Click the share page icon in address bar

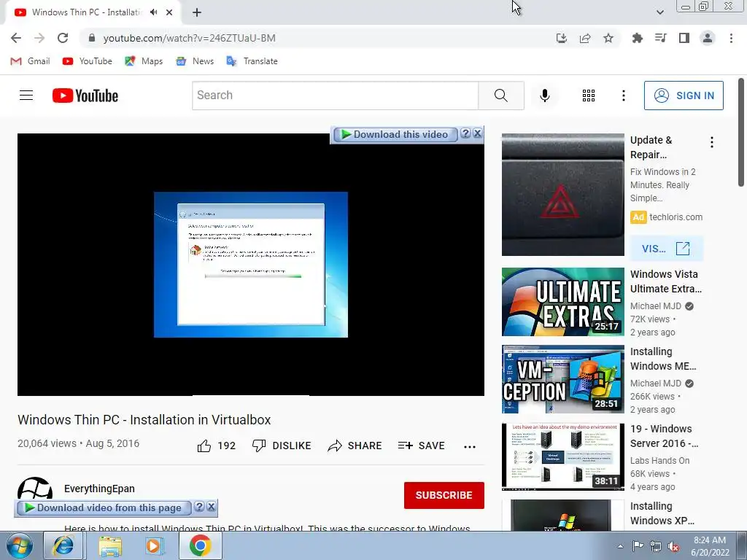[x=585, y=38]
